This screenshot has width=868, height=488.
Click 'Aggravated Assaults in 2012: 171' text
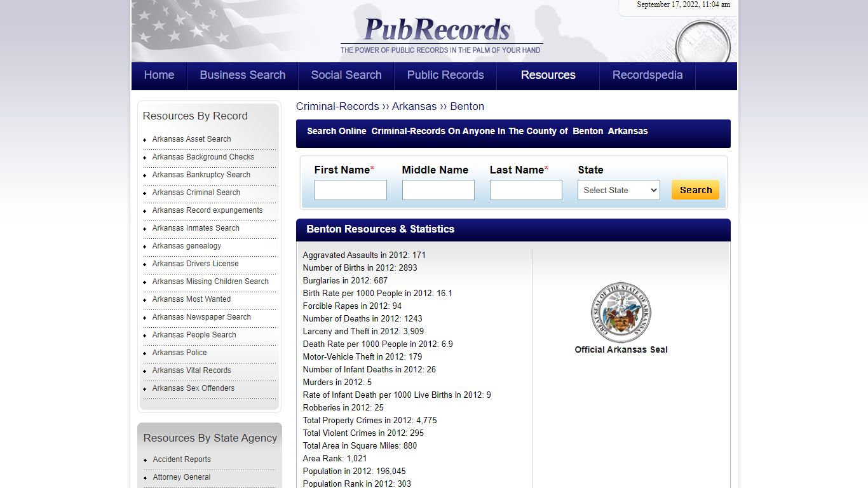pyautogui.click(x=364, y=255)
